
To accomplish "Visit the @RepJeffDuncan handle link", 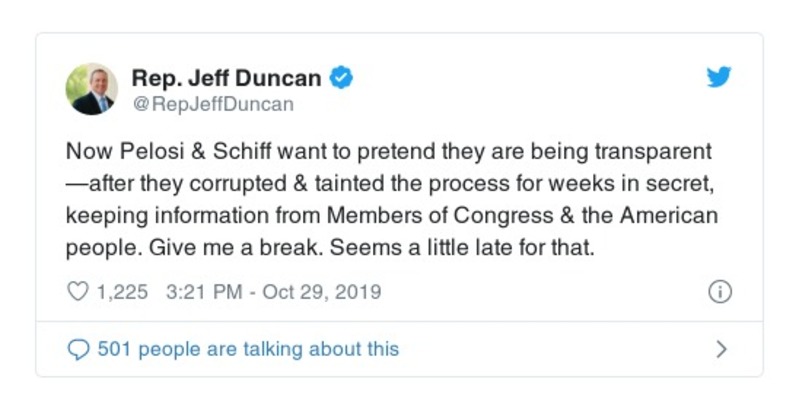I will [212, 103].
